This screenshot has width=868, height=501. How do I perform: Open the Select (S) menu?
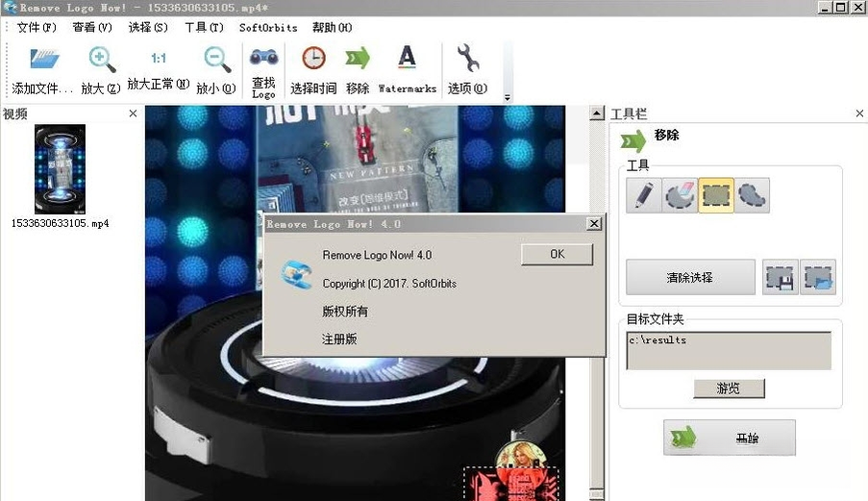148,27
